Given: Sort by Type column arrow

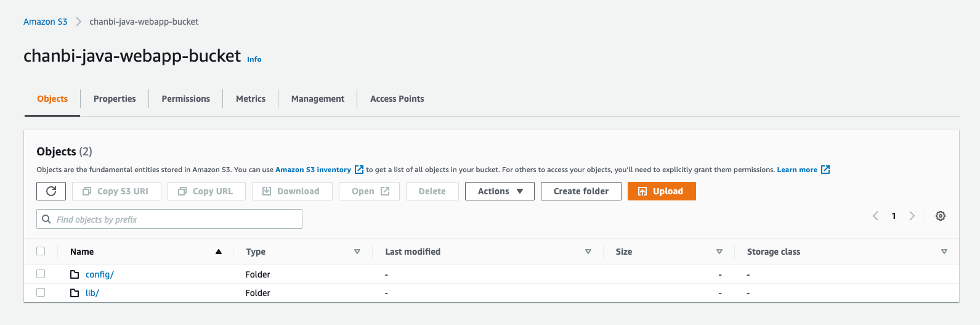Looking at the screenshot, I should [357, 252].
